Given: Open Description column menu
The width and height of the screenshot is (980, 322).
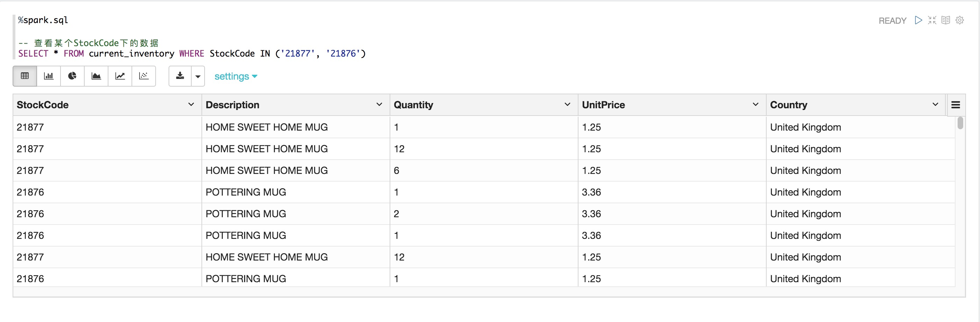Looking at the screenshot, I should point(379,104).
